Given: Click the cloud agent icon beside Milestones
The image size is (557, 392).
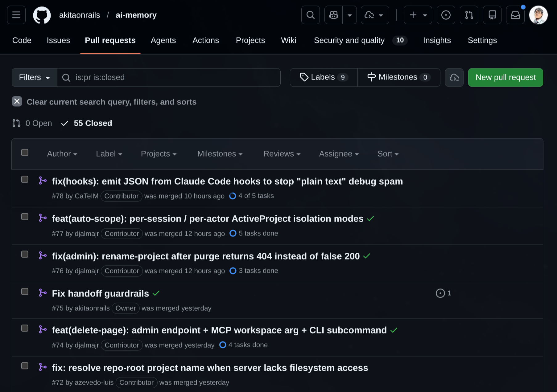Looking at the screenshot, I should tap(454, 77).
